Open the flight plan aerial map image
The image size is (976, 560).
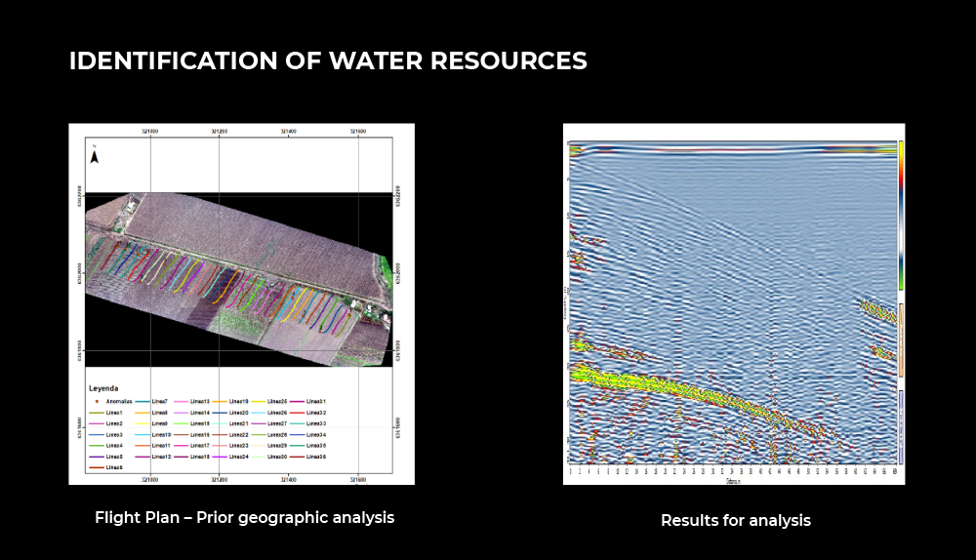coord(239,278)
